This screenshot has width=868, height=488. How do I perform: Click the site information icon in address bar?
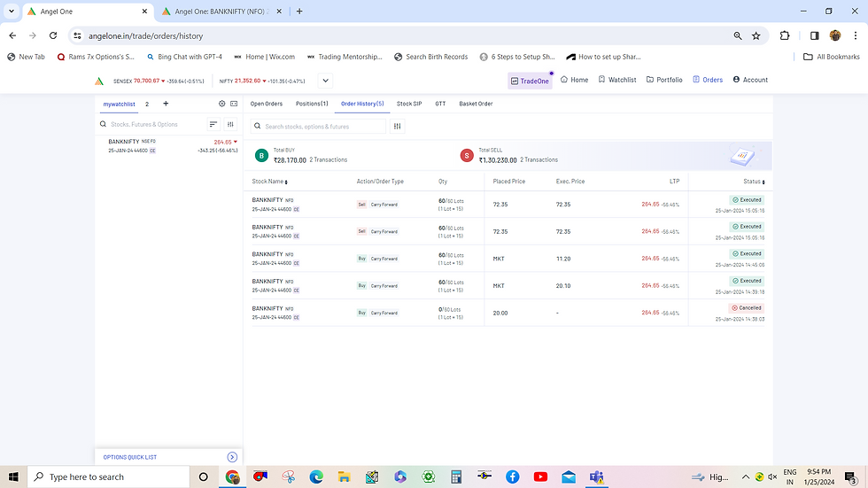[x=78, y=35]
